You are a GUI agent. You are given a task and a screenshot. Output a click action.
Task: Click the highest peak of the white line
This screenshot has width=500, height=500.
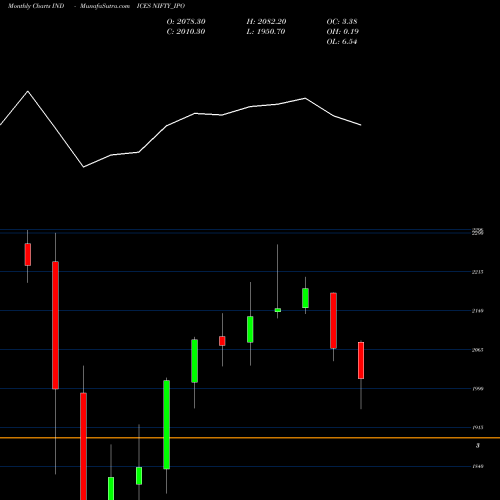[x=28, y=91]
